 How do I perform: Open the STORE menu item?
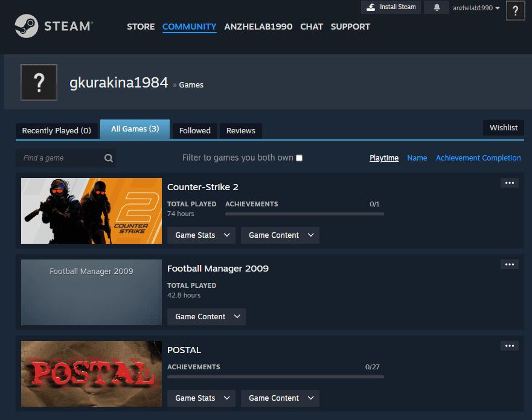[x=141, y=27]
